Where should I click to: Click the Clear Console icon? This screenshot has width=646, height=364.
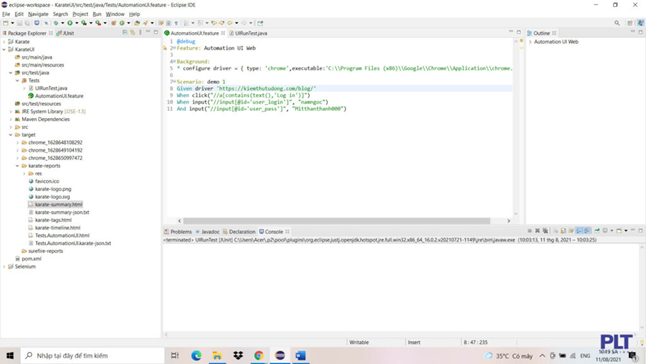556,231
